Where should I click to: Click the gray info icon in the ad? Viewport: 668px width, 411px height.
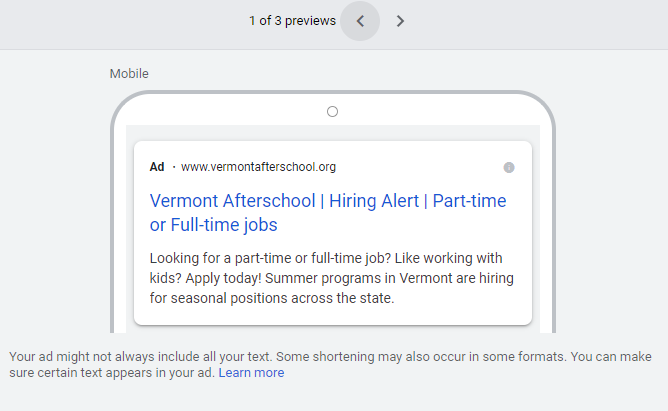coord(509,167)
